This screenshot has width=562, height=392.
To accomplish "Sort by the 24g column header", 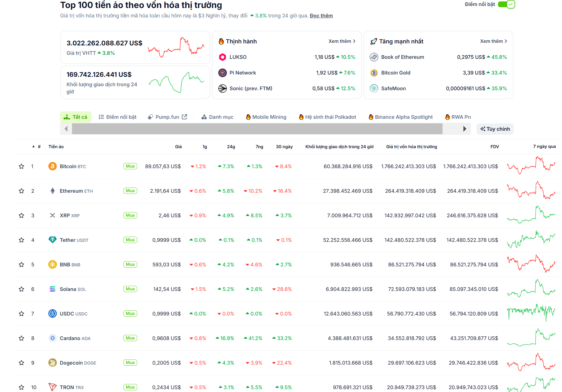I will point(231,146).
